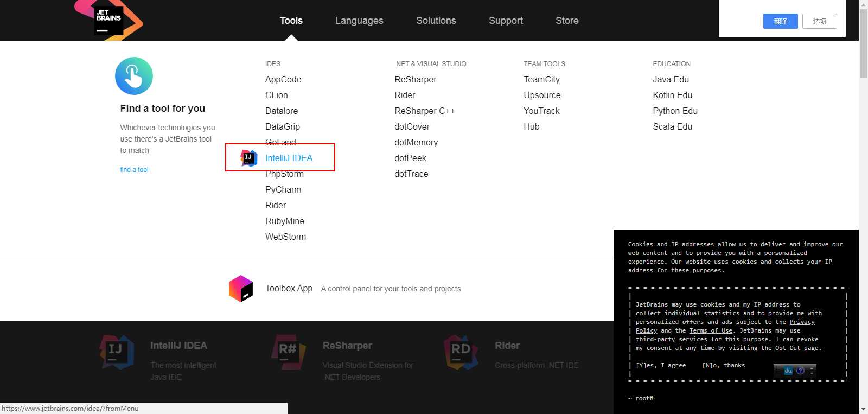Choose '[Y]es, I agree' in cookie console
The width and height of the screenshot is (868, 414).
(x=661, y=365)
